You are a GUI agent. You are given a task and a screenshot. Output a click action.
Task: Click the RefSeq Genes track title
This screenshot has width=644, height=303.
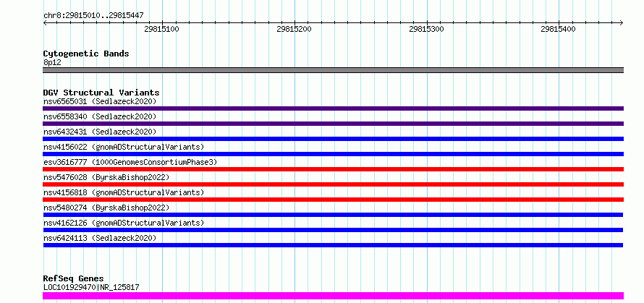pos(74,278)
